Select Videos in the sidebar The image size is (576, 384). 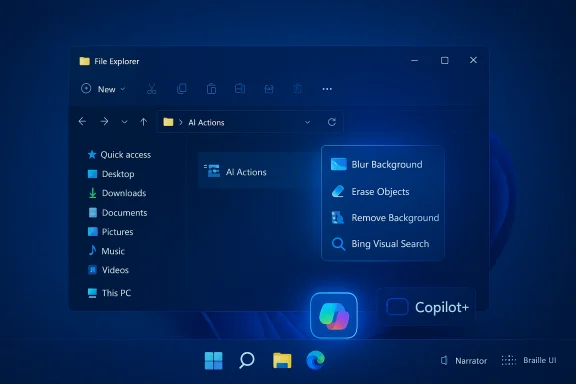point(108,270)
